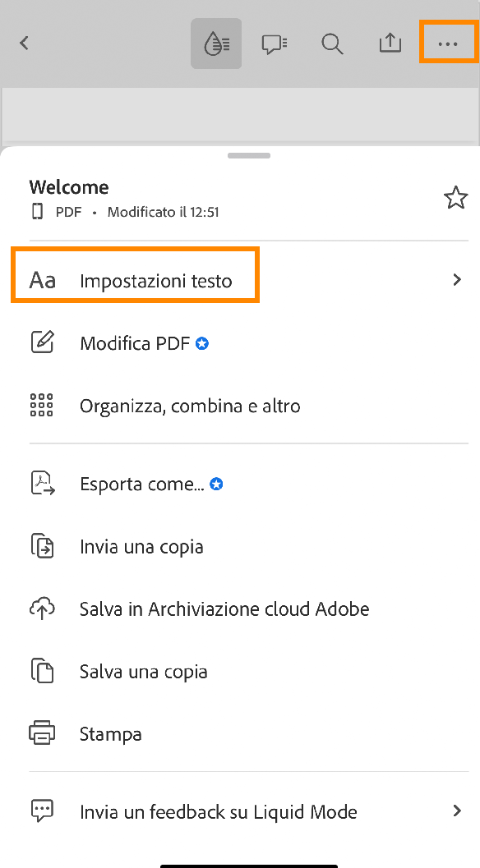Tap the Modifica PDF pencil icon

[41, 342]
